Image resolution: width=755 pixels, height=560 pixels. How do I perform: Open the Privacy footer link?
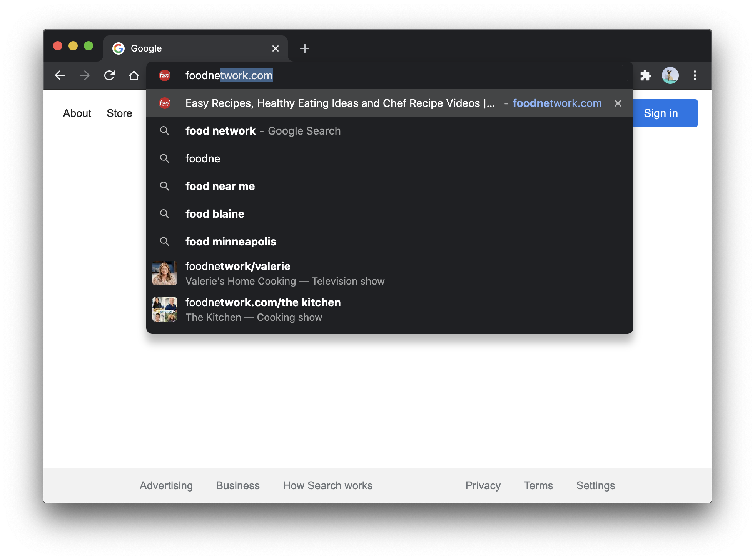pos(483,485)
